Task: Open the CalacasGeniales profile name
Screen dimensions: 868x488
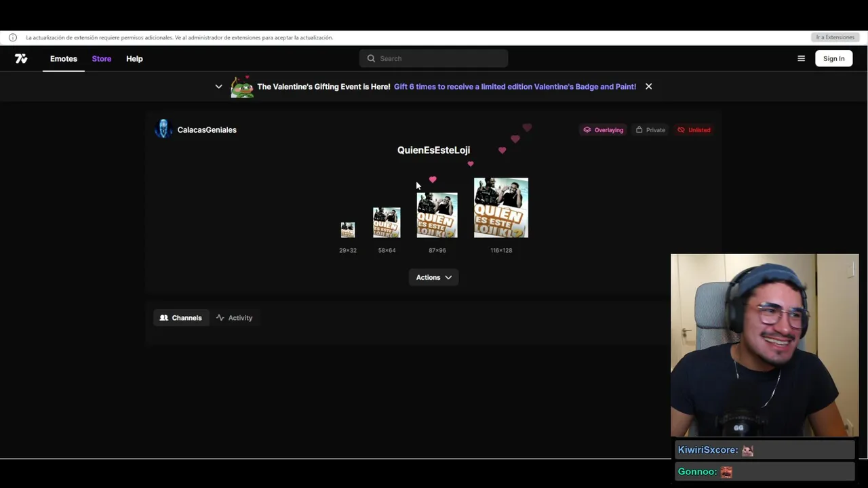Action: [207, 130]
